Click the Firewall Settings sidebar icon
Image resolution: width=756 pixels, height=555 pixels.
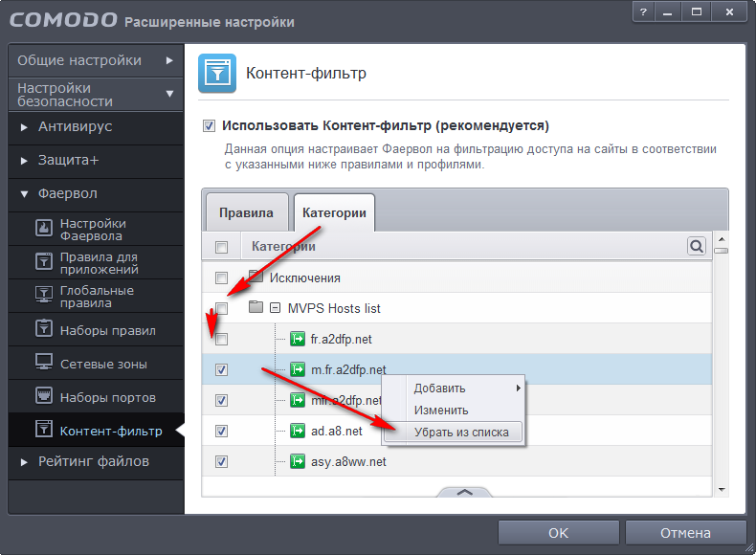pyautogui.click(x=44, y=228)
